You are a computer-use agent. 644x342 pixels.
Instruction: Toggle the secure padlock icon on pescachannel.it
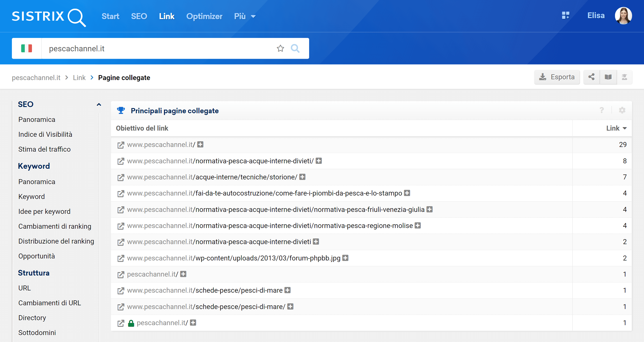click(x=131, y=323)
